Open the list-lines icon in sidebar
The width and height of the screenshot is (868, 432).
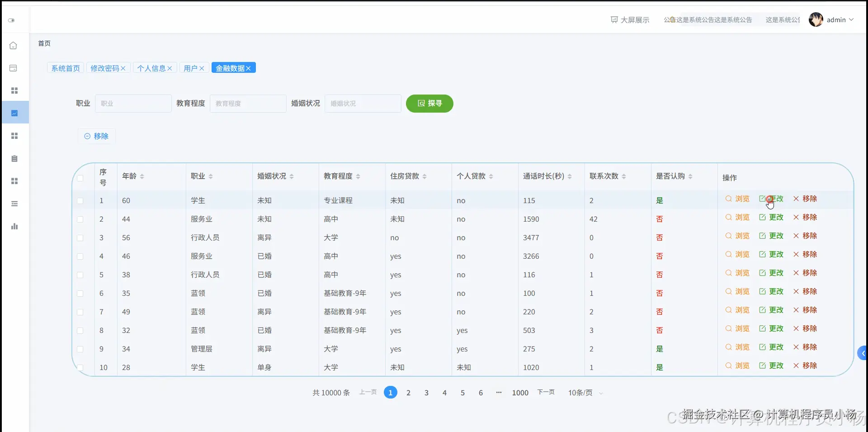tap(14, 204)
